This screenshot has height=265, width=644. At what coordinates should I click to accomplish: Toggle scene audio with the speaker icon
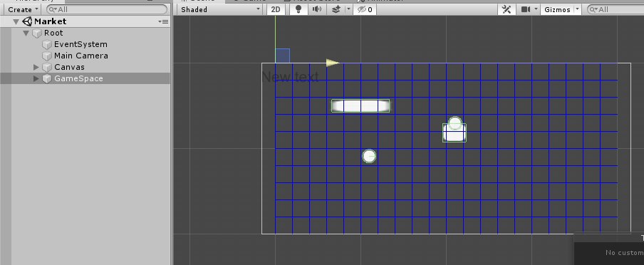coord(317,9)
